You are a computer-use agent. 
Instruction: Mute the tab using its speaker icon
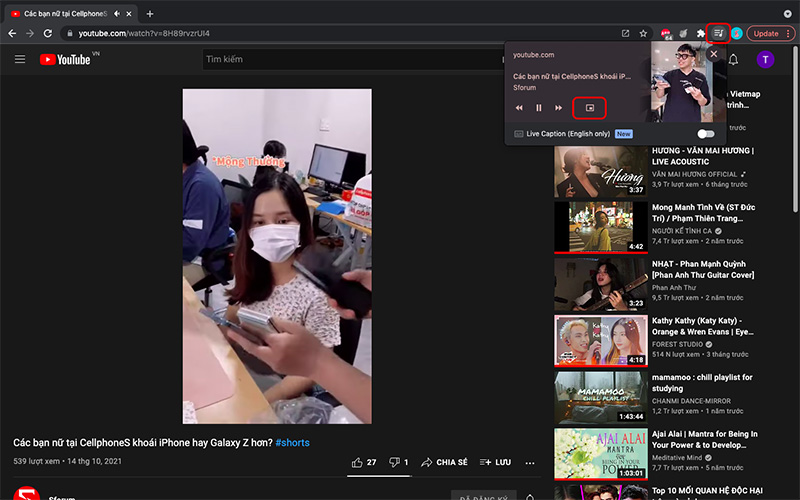(x=117, y=14)
